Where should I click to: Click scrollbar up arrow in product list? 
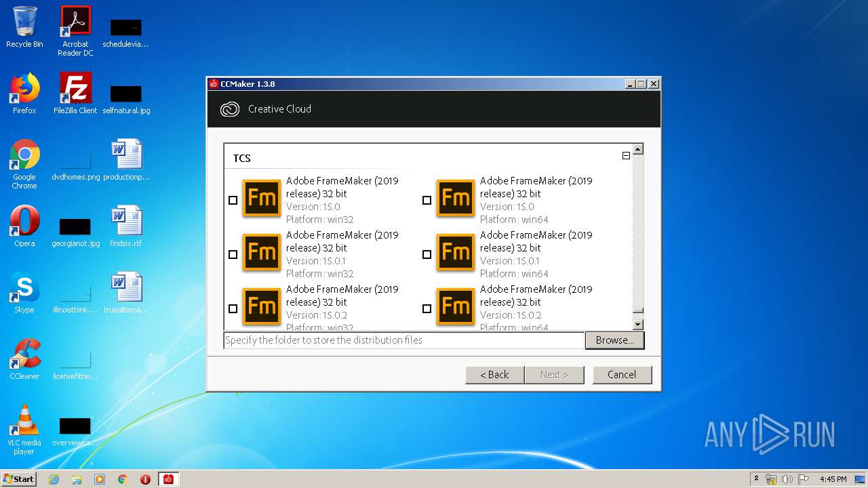tap(637, 149)
